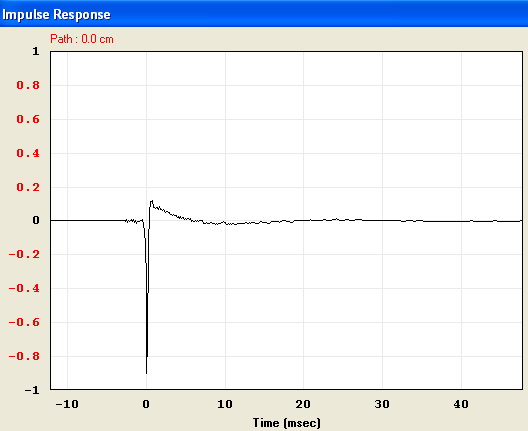This screenshot has width=528, height=431.
Task: Click the positive overshoot peak of the trace
Action: click(x=152, y=201)
